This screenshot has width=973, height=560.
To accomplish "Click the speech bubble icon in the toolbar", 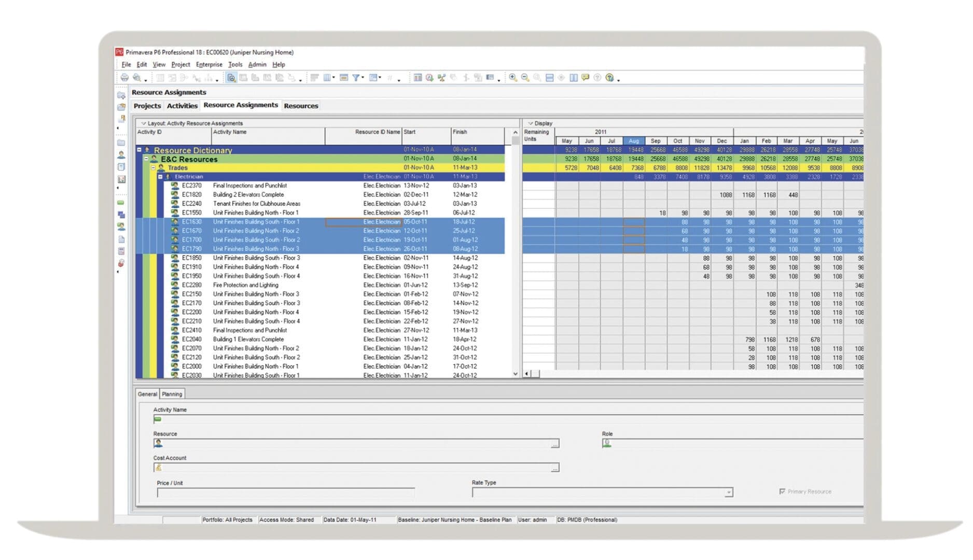I will pyautogui.click(x=586, y=78).
